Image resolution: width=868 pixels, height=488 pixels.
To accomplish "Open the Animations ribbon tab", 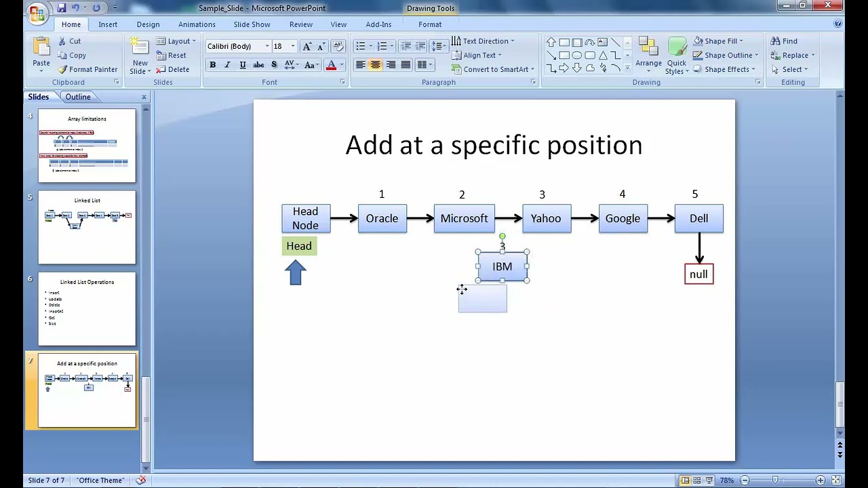I will click(x=197, y=24).
